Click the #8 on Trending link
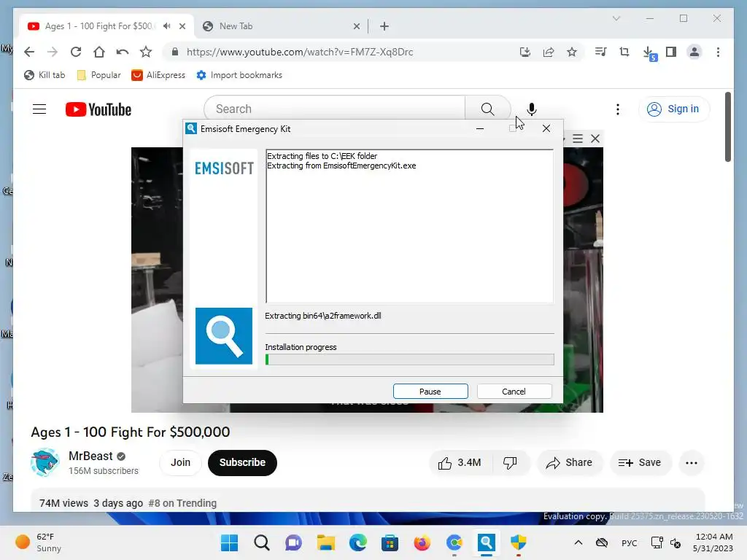 click(x=182, y=503)
